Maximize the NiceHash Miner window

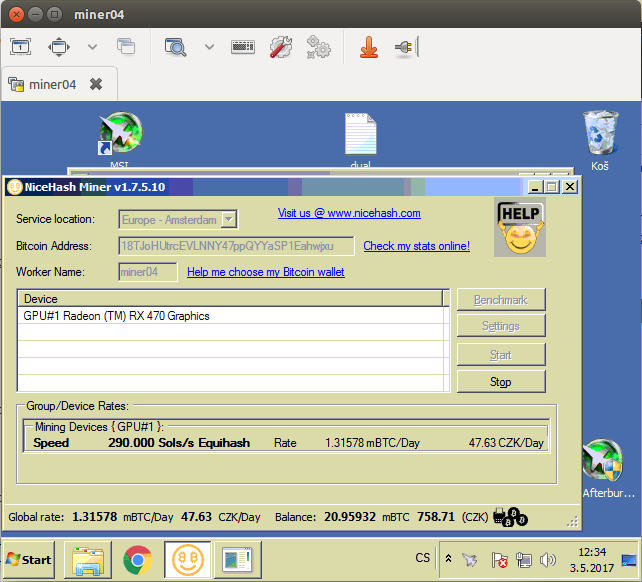552,187
